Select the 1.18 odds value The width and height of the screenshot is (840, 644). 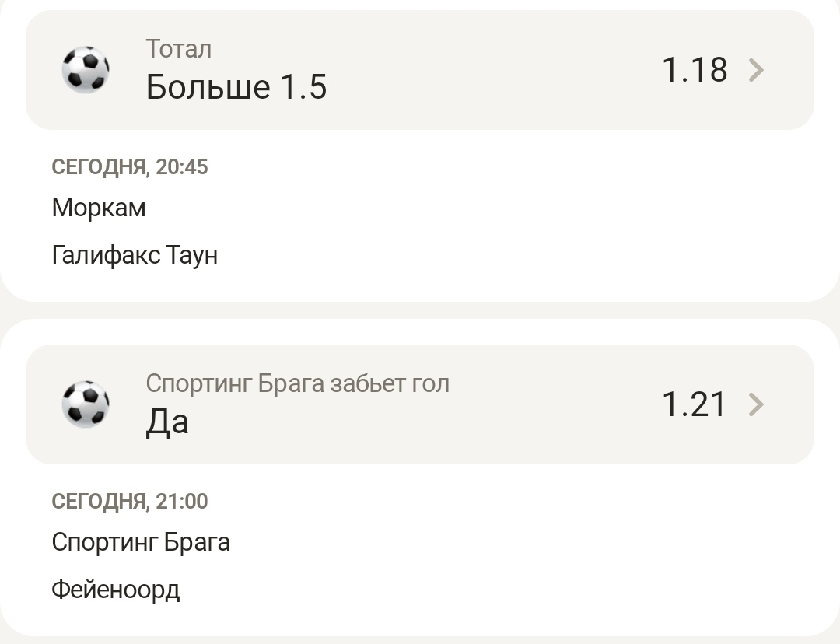(x=695, y=70)
